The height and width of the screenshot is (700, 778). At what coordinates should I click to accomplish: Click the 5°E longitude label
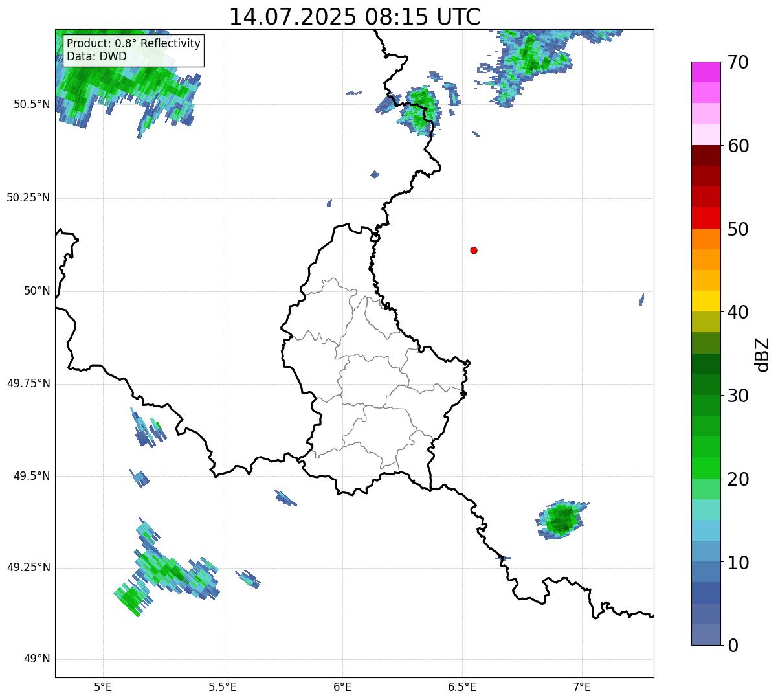click(103, 686)
